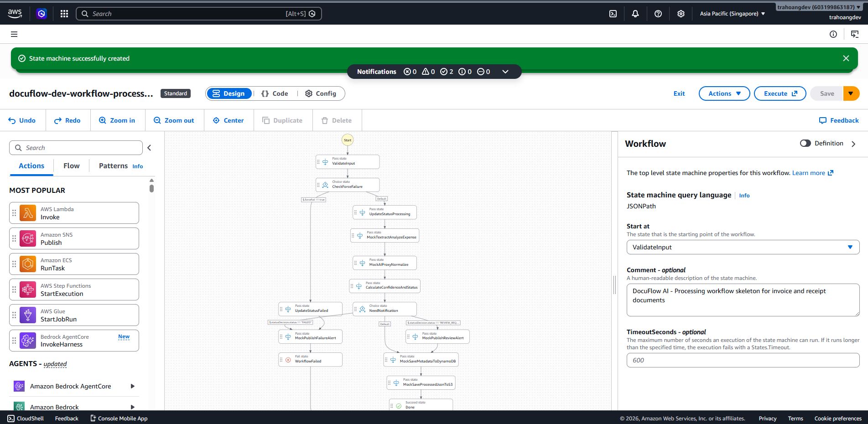The height and width of the screenshot is (424, 868).
Task: Click the Amazon Bedrock AgentCore category icon
Action: coord(19,386)
